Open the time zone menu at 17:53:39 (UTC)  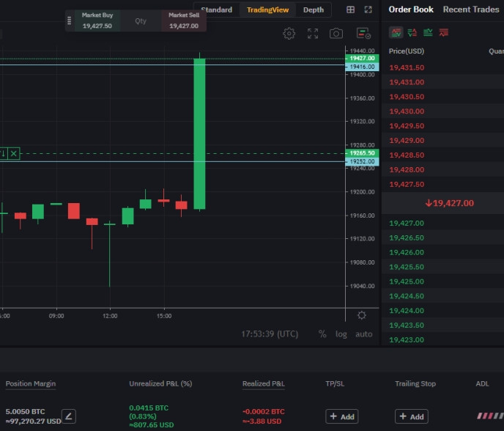tap(270, 334)
